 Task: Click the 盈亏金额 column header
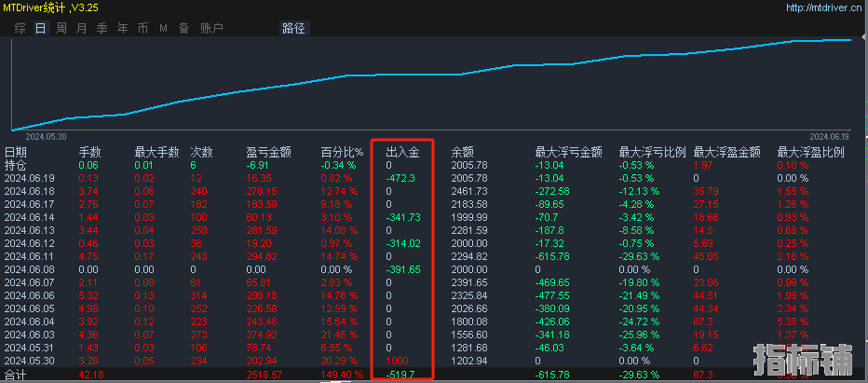(268, 152)
